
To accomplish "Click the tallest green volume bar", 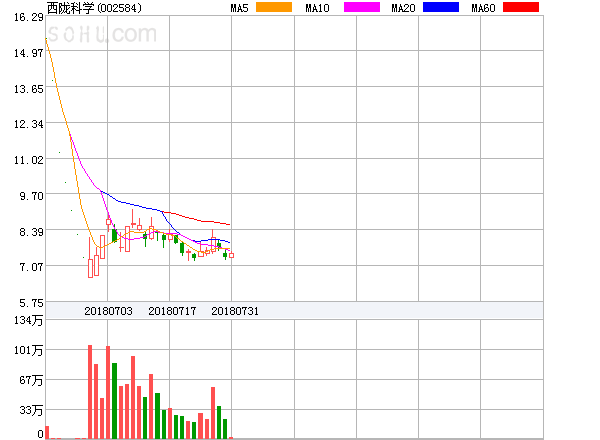I will click(x=114, y=401).
